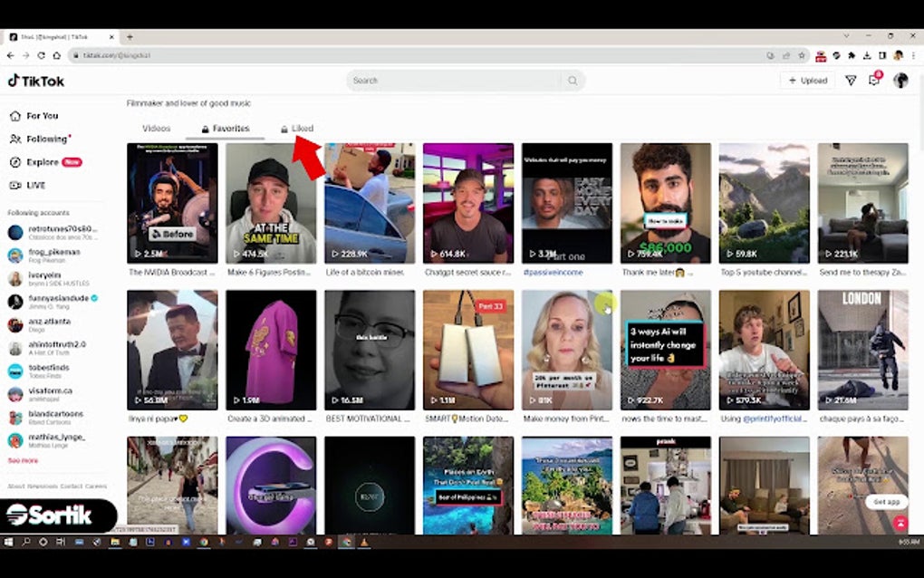Click the @printifyofficial mention link
The width and height of the screenshot is (924, 578).
click(x=775, y=419)
